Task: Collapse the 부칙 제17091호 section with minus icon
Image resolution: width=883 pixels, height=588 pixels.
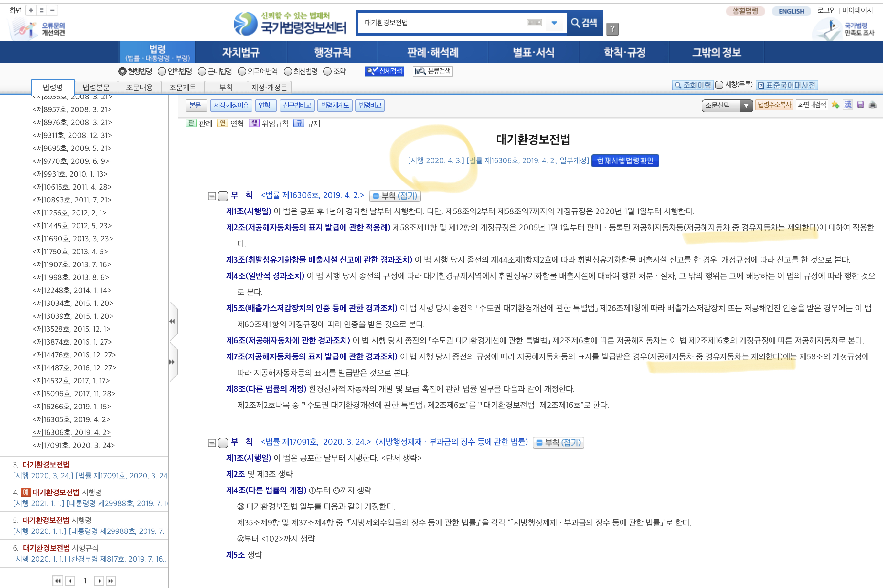Action: [x=212, y=443]
